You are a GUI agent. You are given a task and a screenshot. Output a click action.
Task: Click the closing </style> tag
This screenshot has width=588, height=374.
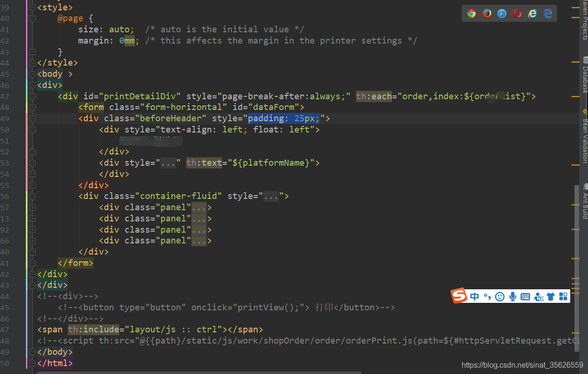(x=58, y=63)
